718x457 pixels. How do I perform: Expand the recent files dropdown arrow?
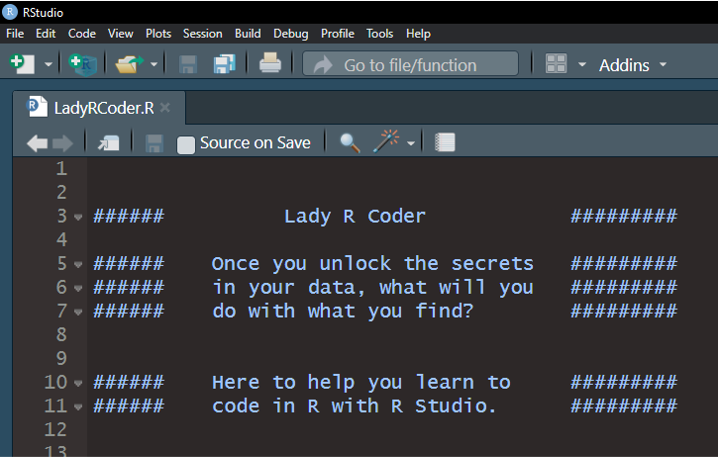point(154,65)
